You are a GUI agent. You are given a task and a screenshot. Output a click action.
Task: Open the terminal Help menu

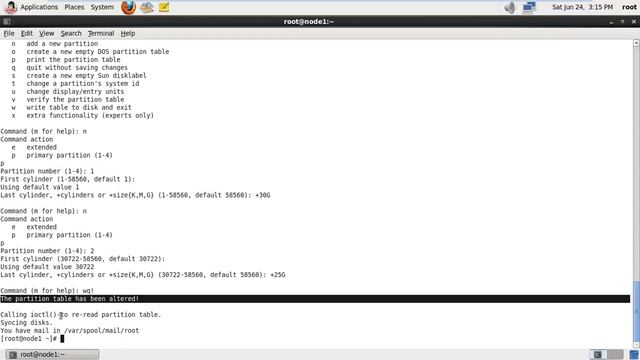(x=127, y=33)
